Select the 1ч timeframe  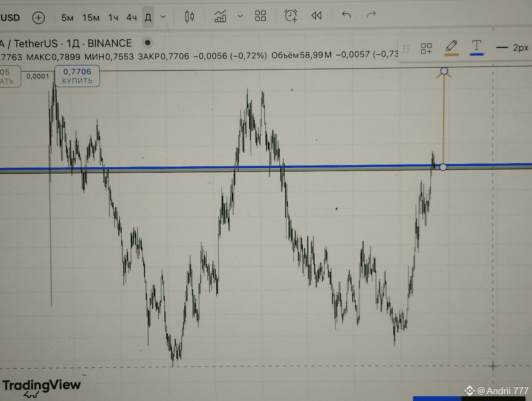[x=113, y=18]
